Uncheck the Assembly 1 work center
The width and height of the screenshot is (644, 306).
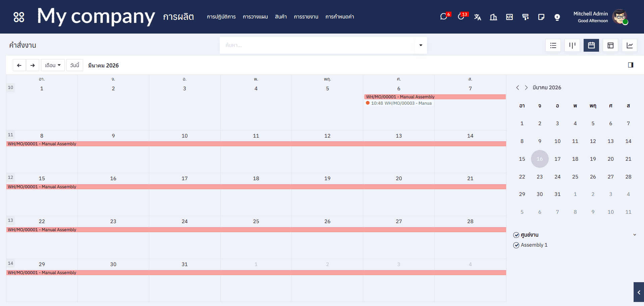point(516,245)
